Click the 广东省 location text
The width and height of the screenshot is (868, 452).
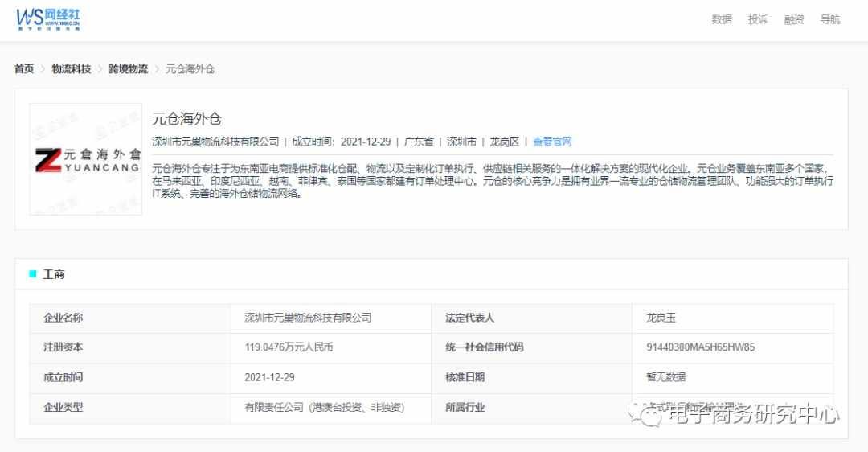point(419,142)
